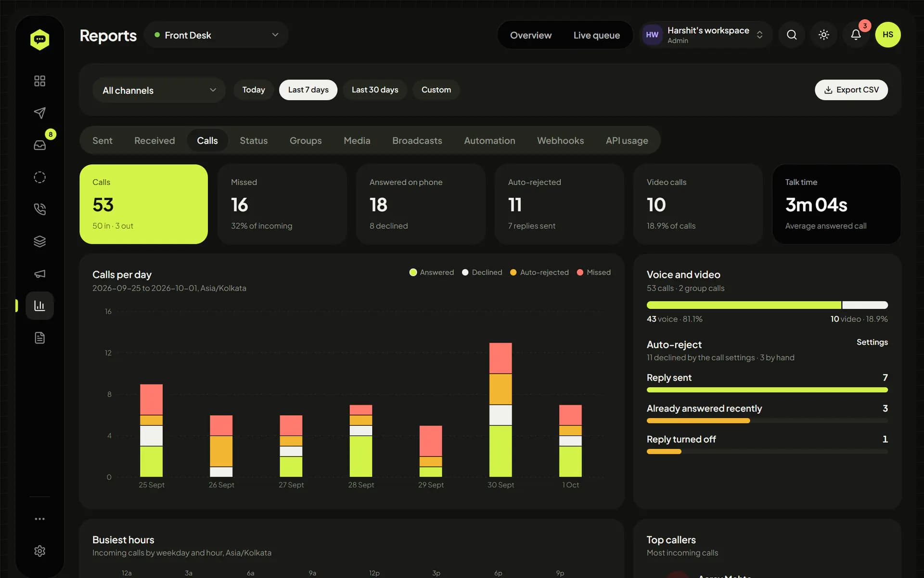Select the Video calls stat card
The image size is (924, 578).
point(698,204)
